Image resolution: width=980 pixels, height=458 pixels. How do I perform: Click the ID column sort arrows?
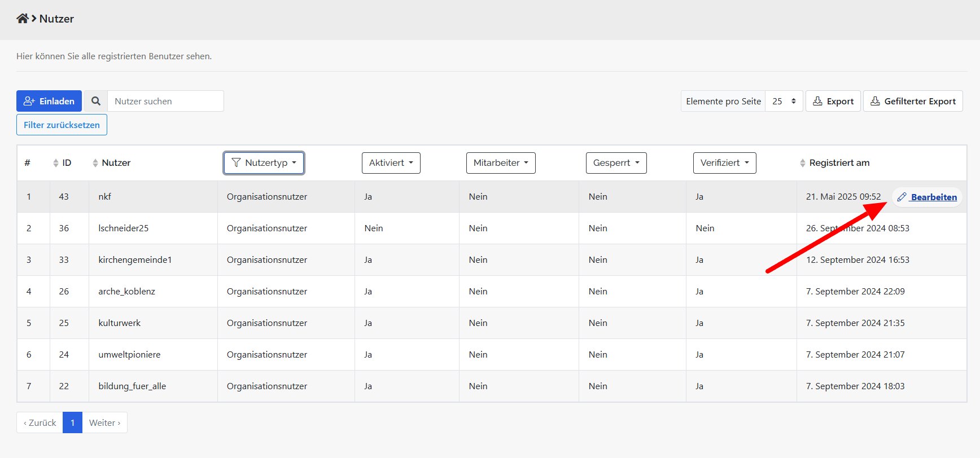tap(56, 163)
